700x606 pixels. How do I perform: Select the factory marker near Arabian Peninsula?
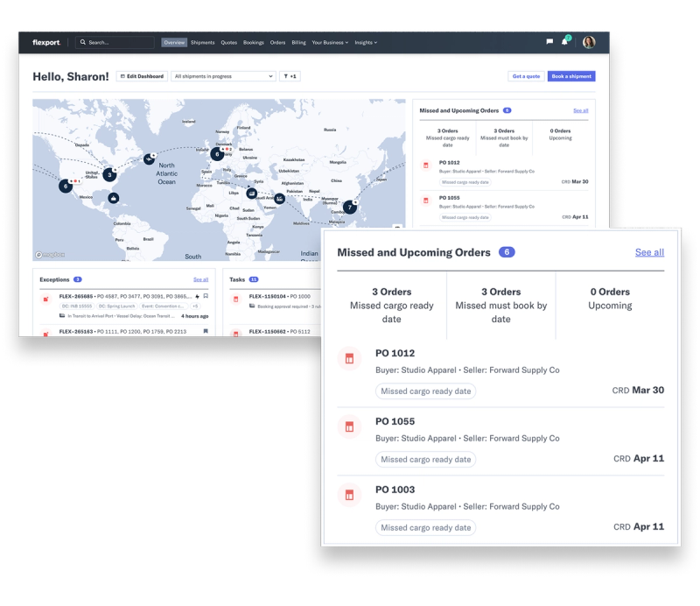pos(279,199)
